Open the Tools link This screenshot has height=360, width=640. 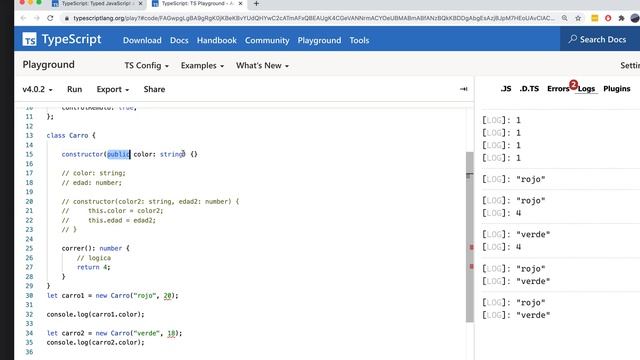(359, 40)
